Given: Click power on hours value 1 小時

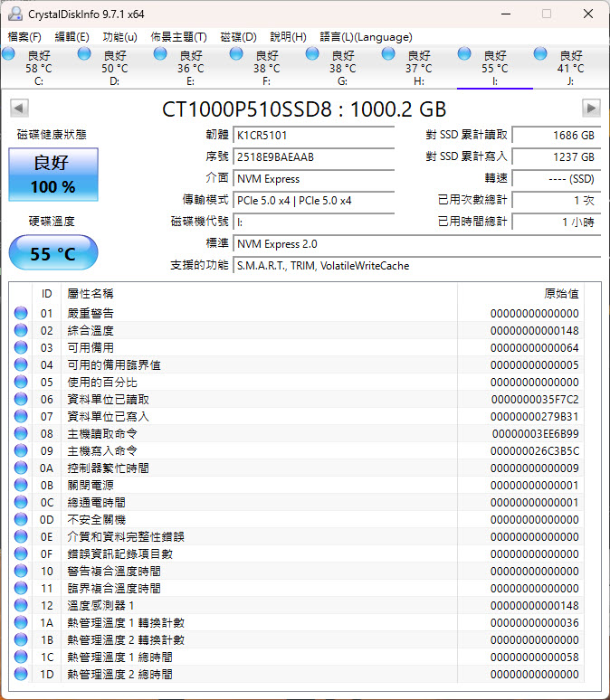Looking at the screenshot, I should click(556, 222).
